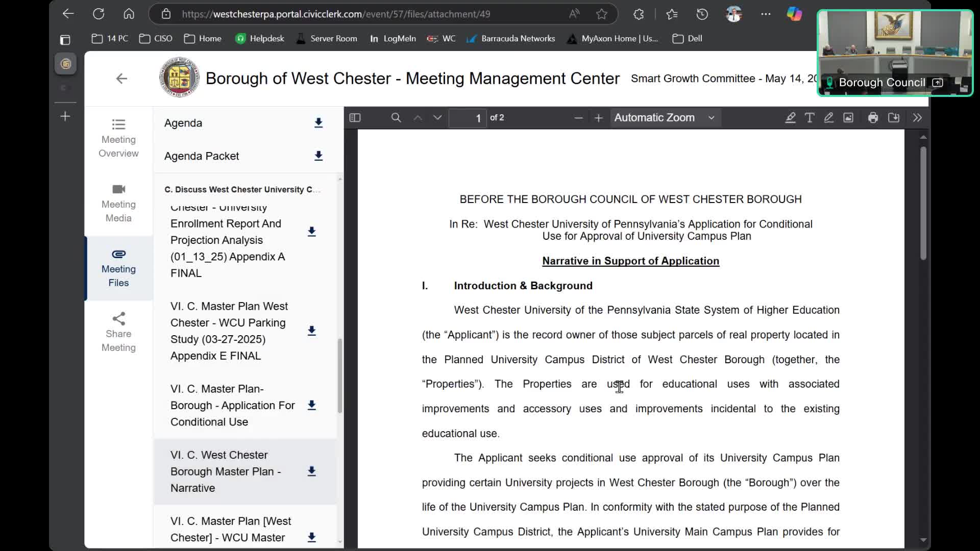Toggle the PDF sidebar panel icon

(355, 118)
